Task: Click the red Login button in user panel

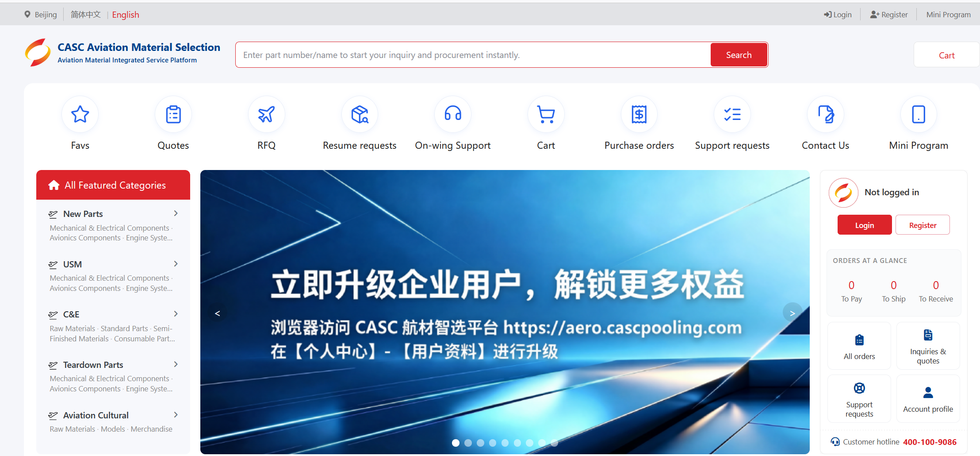Action: tap(865, 225)
